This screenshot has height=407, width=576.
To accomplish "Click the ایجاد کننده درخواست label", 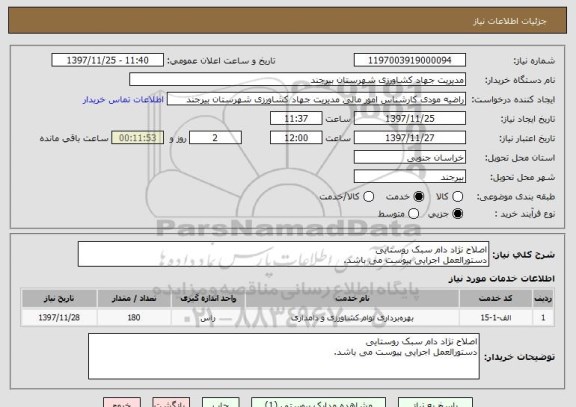I will 513,100.
